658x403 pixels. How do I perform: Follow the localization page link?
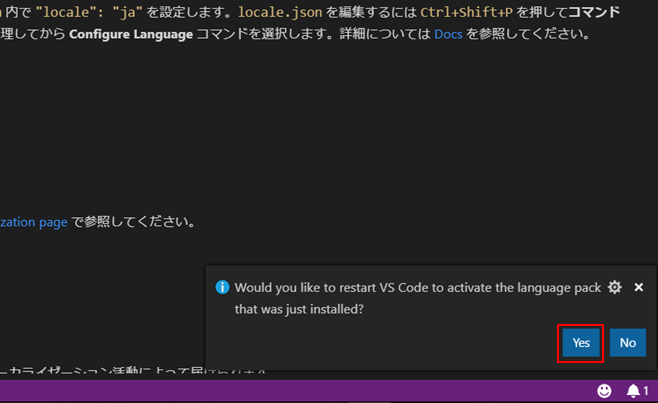click(x=34, y=221)
